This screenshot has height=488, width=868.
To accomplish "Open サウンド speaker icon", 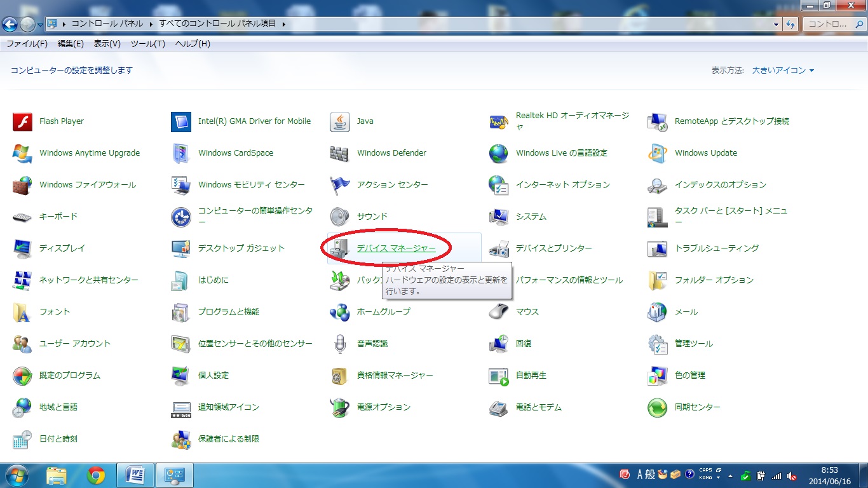I will coord(340,217).
